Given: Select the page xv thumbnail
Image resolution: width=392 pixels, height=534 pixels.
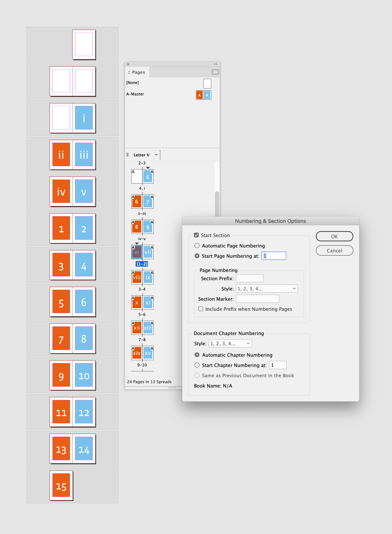Looking at the screenshot, I should (x=148, y=353).
